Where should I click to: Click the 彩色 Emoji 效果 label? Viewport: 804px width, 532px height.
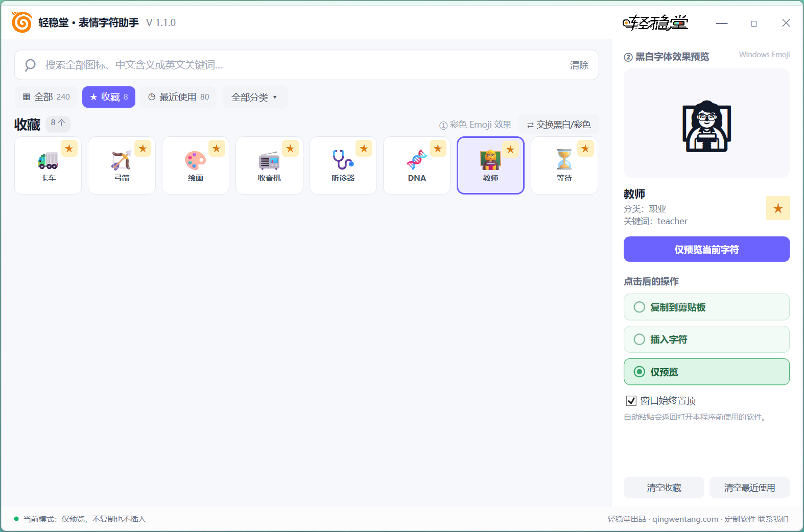pyautogui.click(x=476, y=125)
